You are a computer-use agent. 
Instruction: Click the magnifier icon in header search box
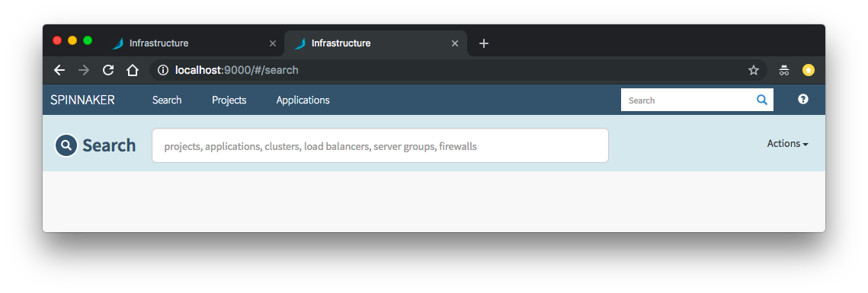point(762,100)
